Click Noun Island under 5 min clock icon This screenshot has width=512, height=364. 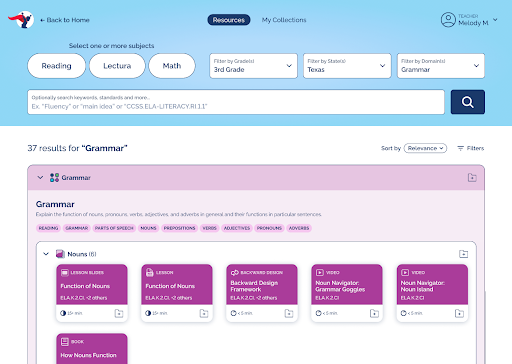403,313
